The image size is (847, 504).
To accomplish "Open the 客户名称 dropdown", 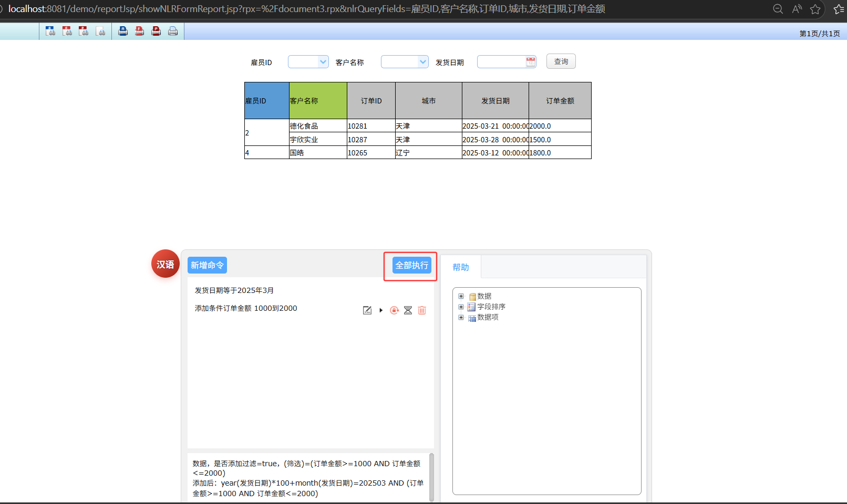I will [x=422, y=62].
